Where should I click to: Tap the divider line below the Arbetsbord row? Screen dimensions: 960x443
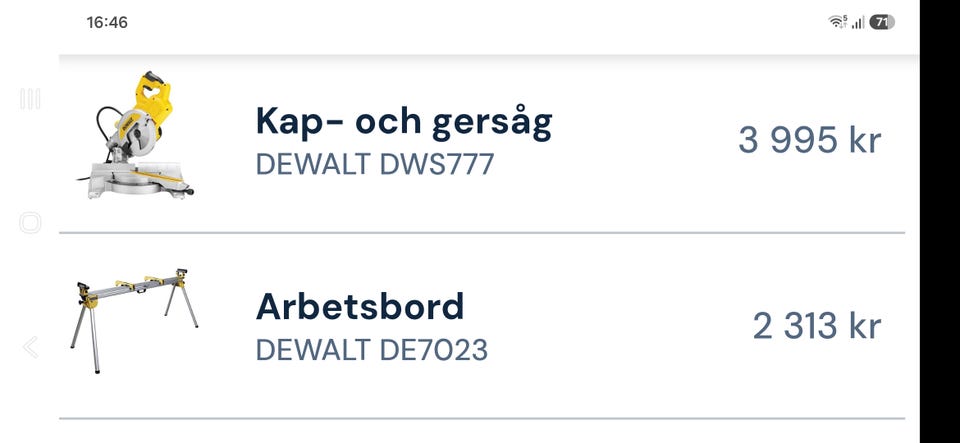pyautogui.click(x=482, y=419)
